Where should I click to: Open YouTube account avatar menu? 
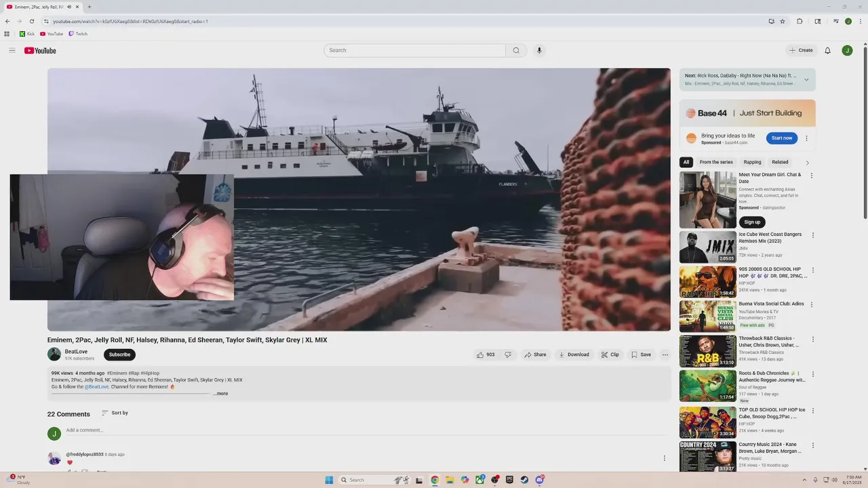coord(847,50)
